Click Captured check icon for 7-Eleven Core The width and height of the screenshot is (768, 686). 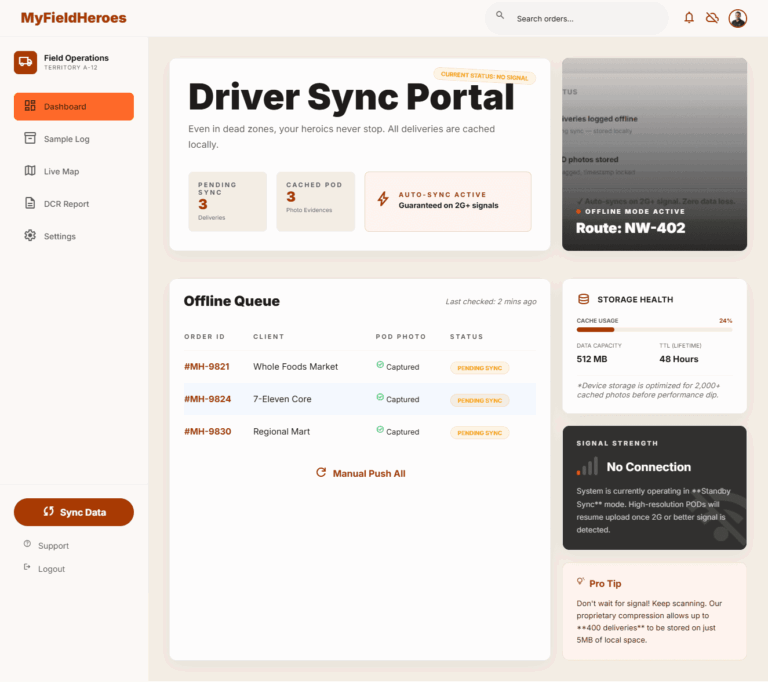(380, 397)
